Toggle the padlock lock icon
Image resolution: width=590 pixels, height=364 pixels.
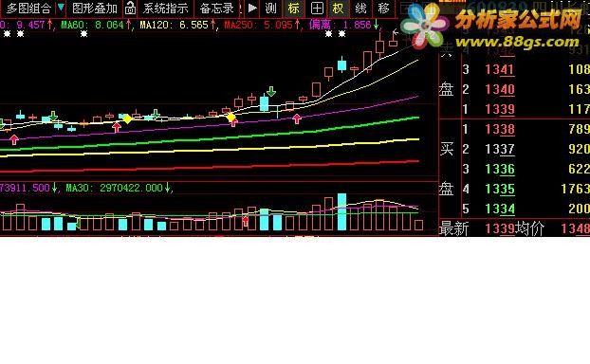click(x=130, y=8)
